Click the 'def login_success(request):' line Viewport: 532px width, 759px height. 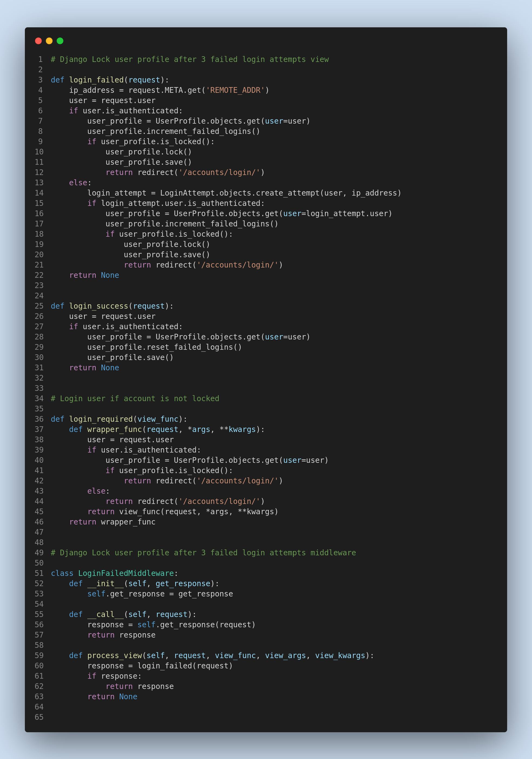click(112, 306)
